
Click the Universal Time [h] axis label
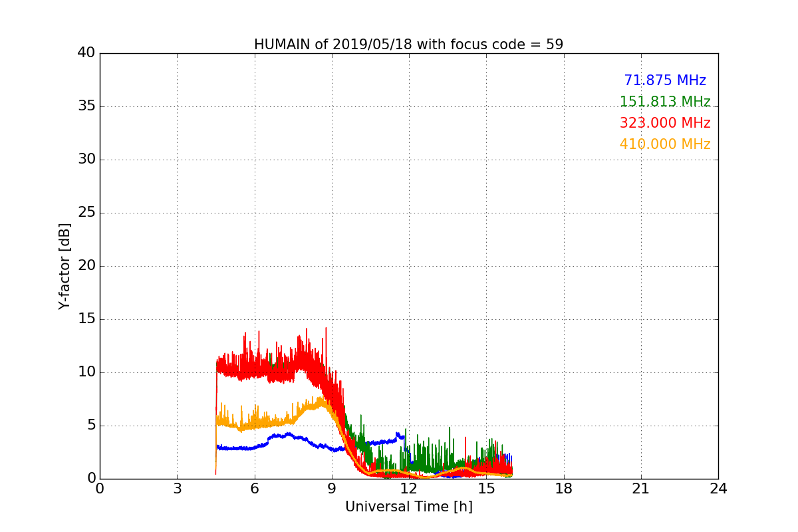(408, 507)
